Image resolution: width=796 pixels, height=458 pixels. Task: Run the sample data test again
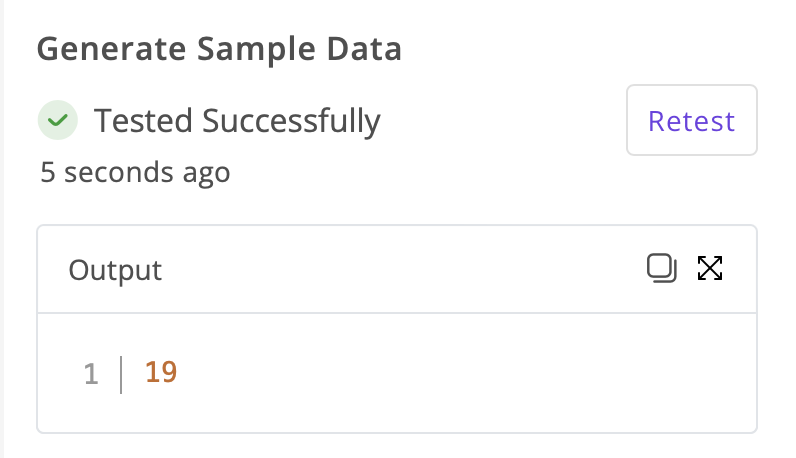[691, 120]
